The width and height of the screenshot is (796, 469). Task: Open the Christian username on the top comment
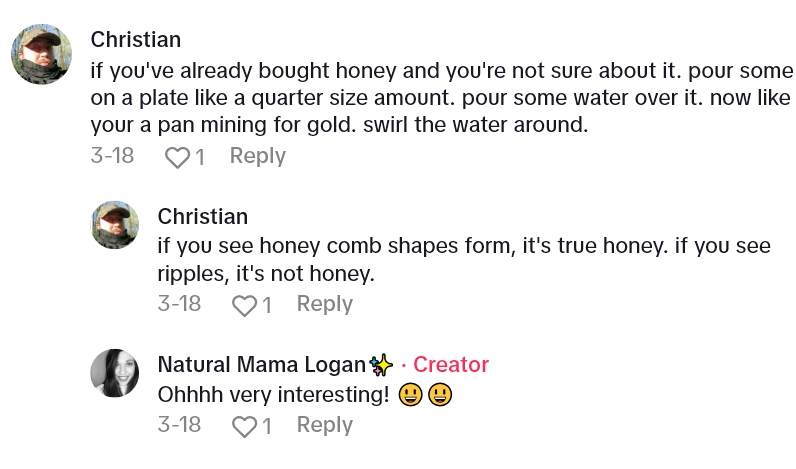click(x=135, y=40)
